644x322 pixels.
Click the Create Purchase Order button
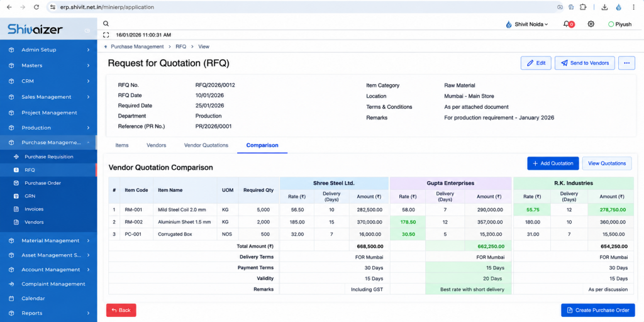(598, 310)
